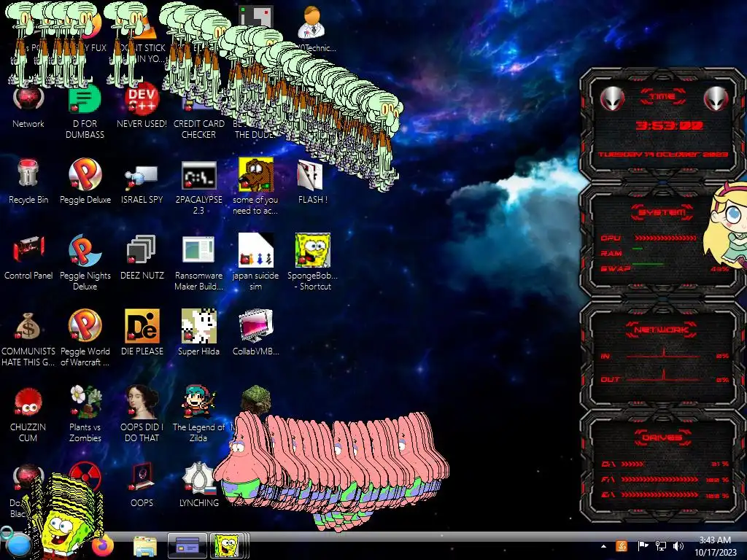Image resolution: width=747 pixels, height=560 pixels.
Task: Launch Super Hilda
Action: 198,332
